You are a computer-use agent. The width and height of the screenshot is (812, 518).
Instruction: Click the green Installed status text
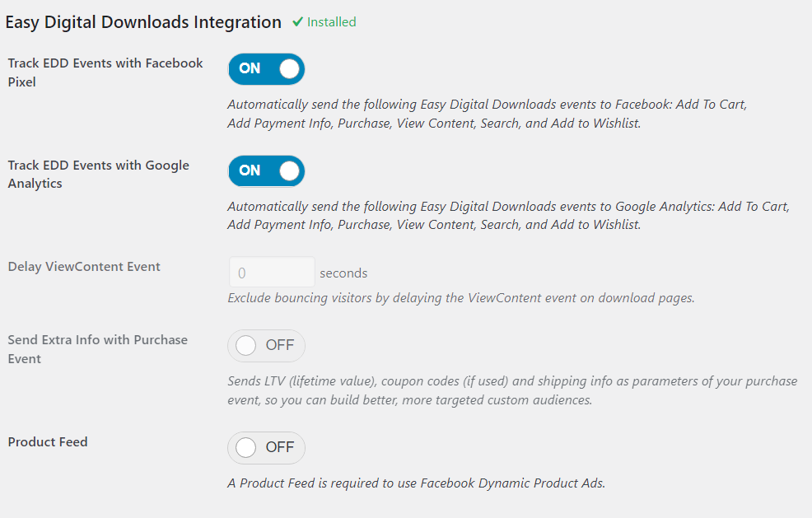331,22
